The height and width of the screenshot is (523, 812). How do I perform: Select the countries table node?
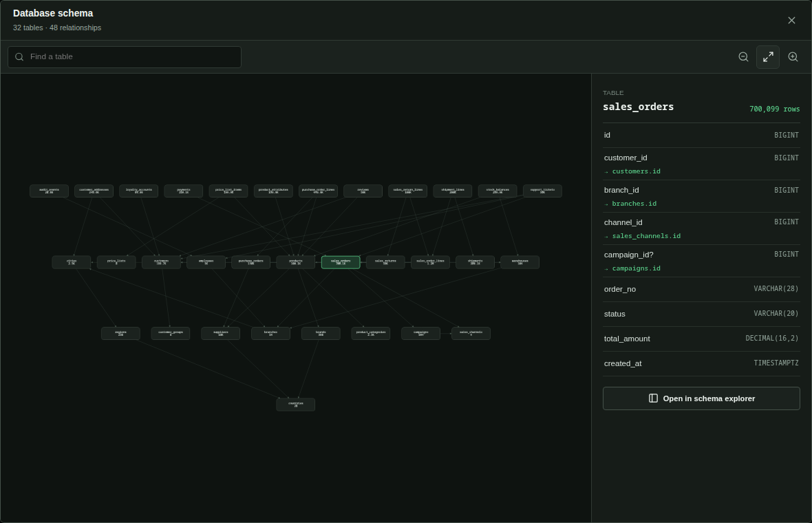click(296, 405)
